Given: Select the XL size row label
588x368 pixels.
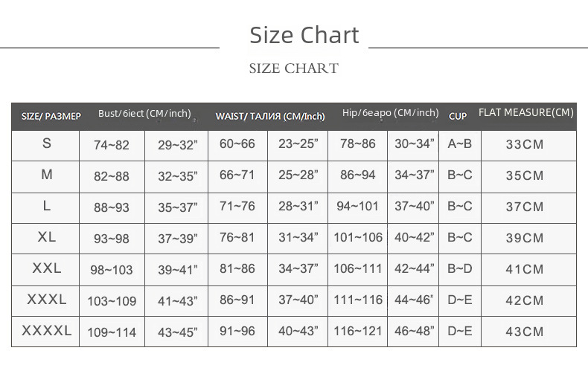Looking at the screenshot, I should click(47, 237).
